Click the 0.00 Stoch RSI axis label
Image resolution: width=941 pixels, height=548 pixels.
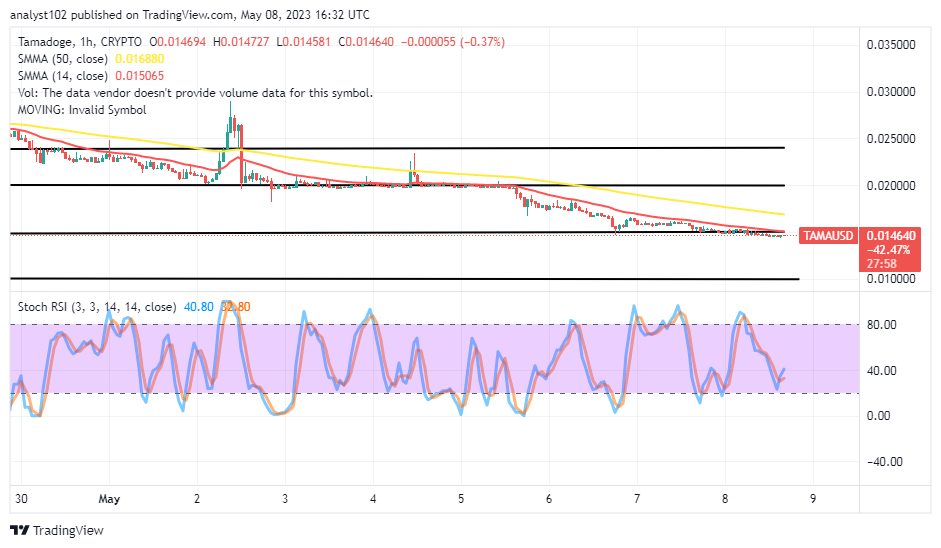pyautogui.click(x=879, y=416)
